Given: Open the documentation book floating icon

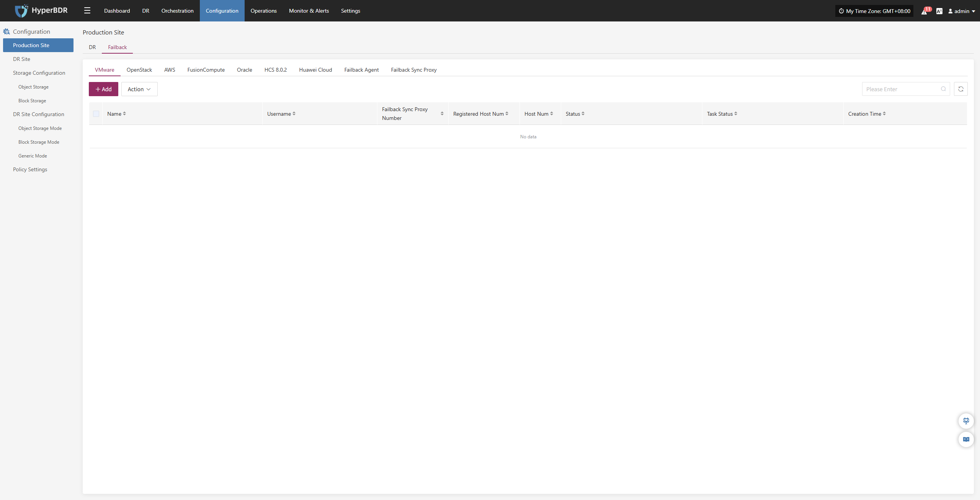Looking at the screenshot, I should point(966,439).
